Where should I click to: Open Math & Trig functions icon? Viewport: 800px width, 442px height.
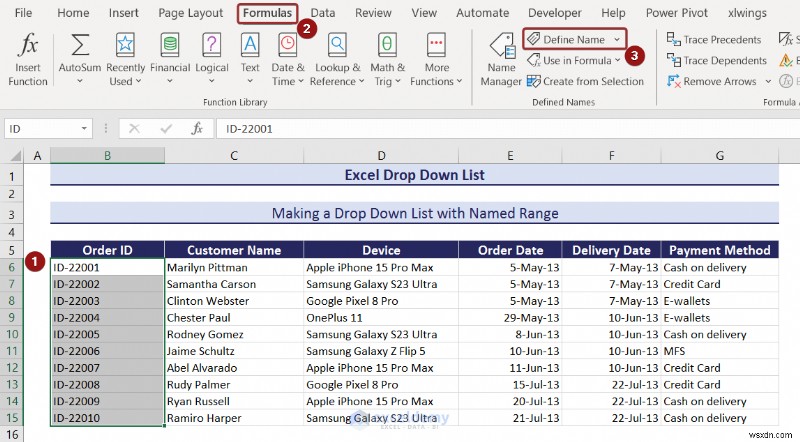(x=387, y=45)
